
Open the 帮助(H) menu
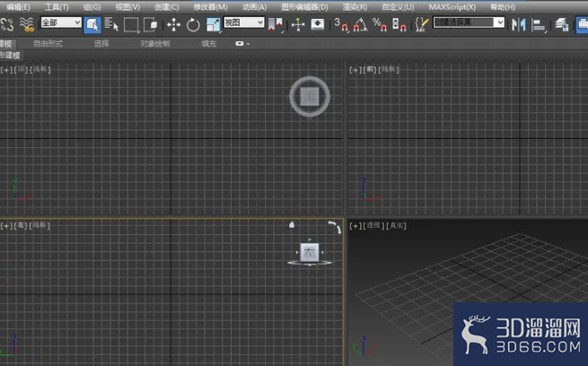503,7
